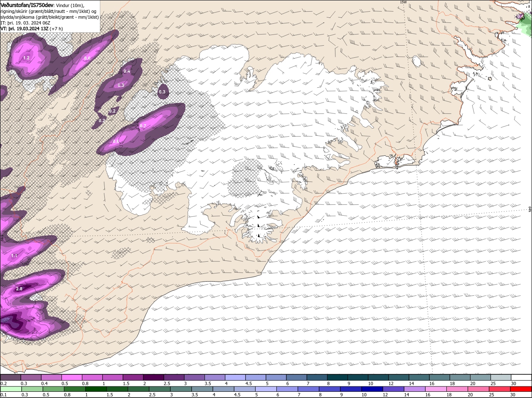Pick the first upper-scale swatch starting at 0.2
Viewport: 532px width, 398px height.
coord(11,377)
